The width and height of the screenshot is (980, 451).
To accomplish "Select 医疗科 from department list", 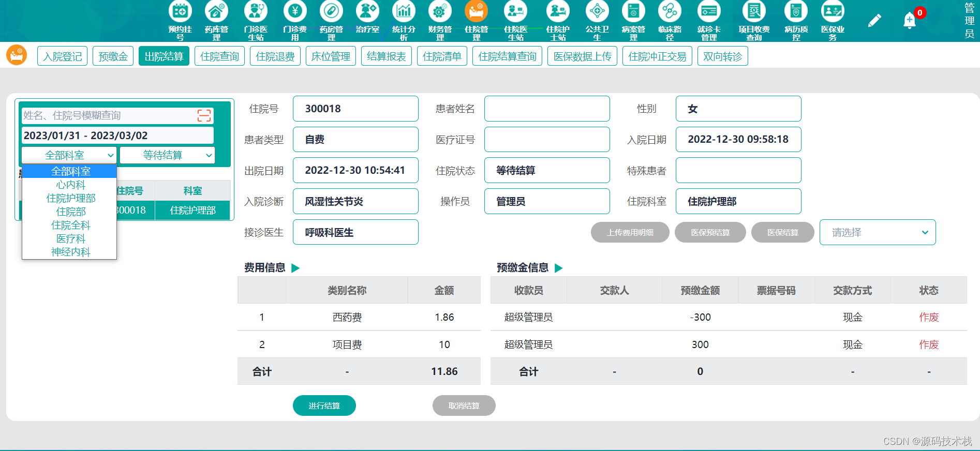I will coord(70,238).
